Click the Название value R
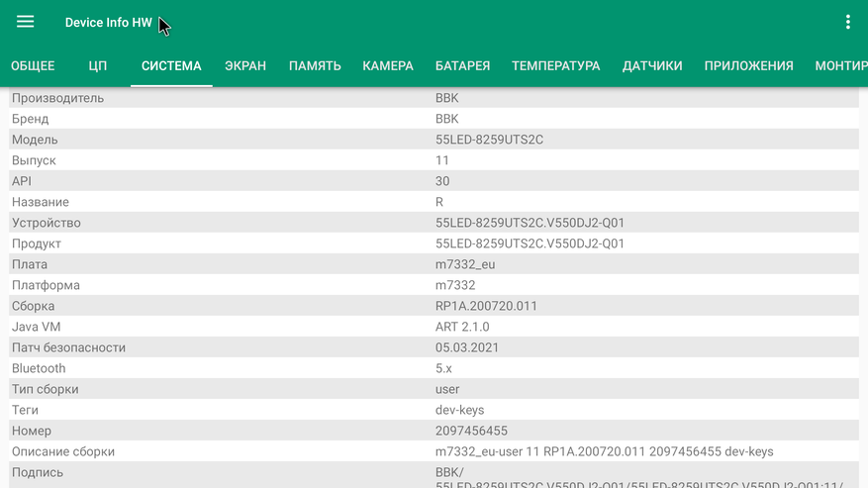Screen dimensions: 868x488 (x=439, y=202)
